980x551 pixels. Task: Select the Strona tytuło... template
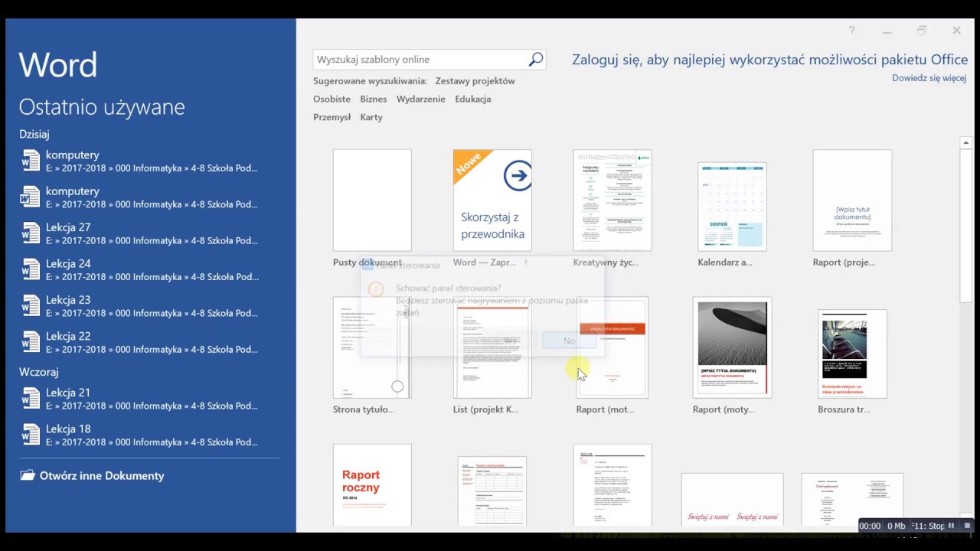pos(372,347)
